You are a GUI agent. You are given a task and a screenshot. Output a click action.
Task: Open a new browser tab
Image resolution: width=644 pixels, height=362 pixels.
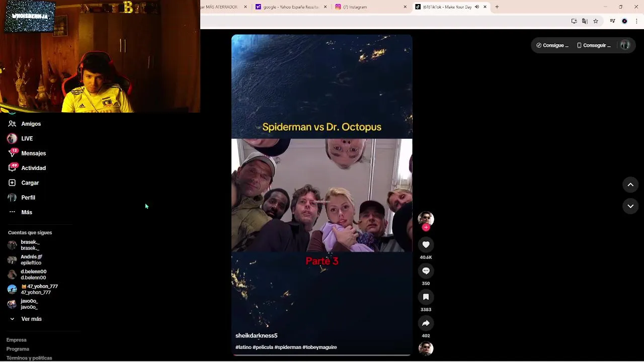pyautogui.click(x=497, y=7)
